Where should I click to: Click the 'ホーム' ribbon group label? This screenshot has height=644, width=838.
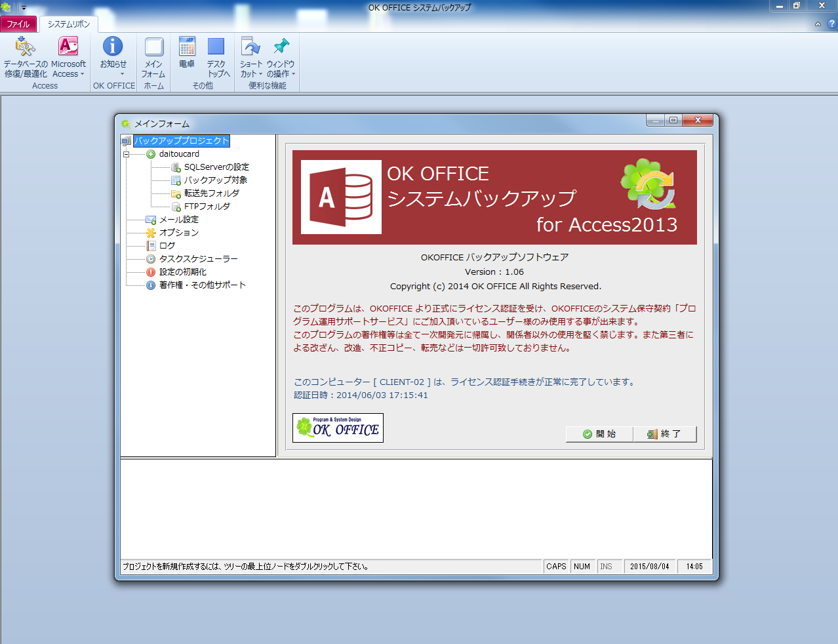point(153,86)
